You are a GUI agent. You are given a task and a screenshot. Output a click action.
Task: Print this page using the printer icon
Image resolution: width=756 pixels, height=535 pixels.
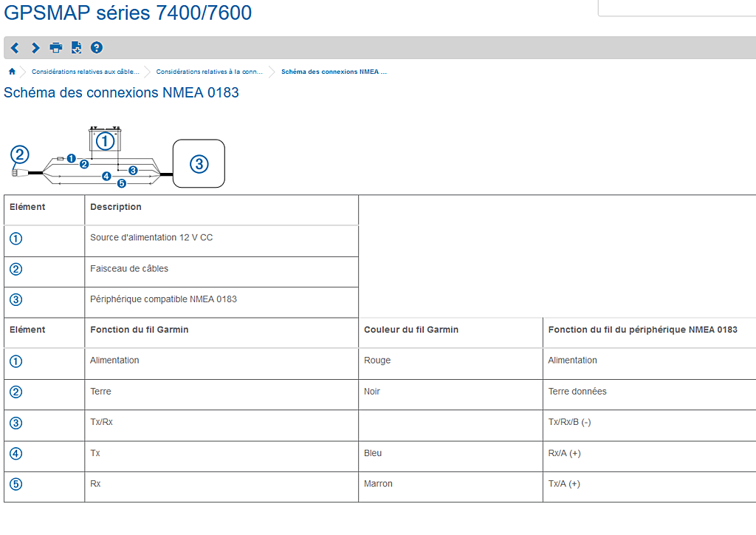click(56, 48)
